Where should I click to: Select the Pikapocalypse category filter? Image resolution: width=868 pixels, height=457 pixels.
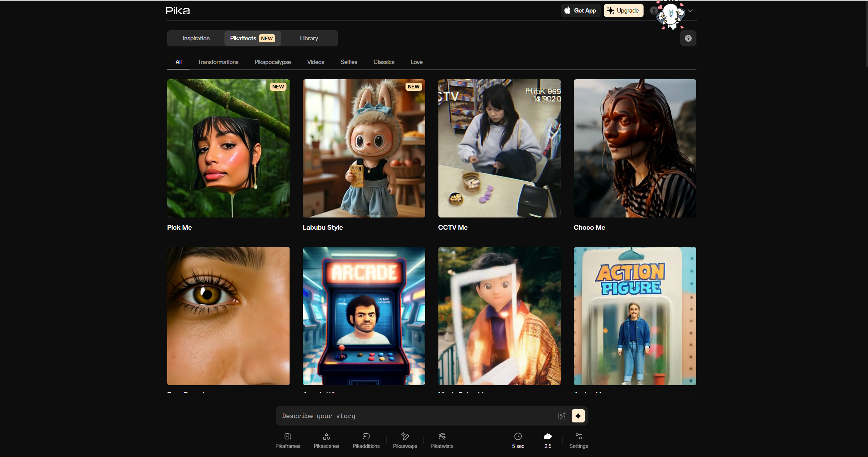pyautogui.click(x=273, y=62)
